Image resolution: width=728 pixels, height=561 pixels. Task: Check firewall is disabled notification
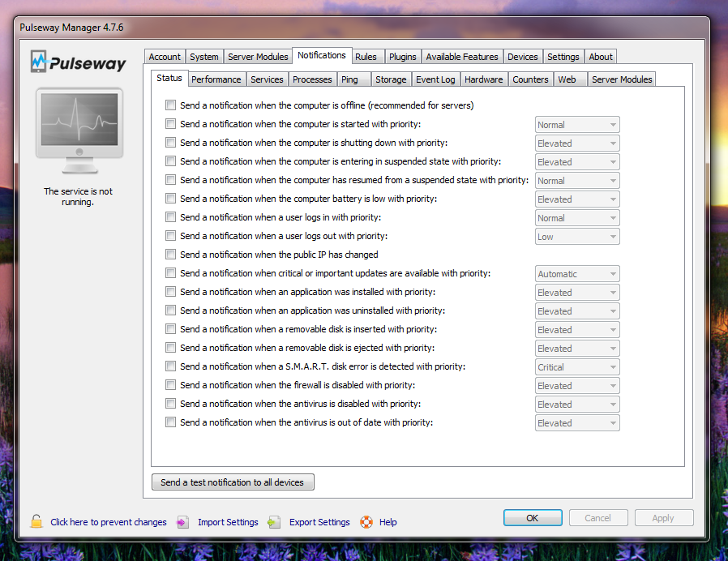point(171,384)
